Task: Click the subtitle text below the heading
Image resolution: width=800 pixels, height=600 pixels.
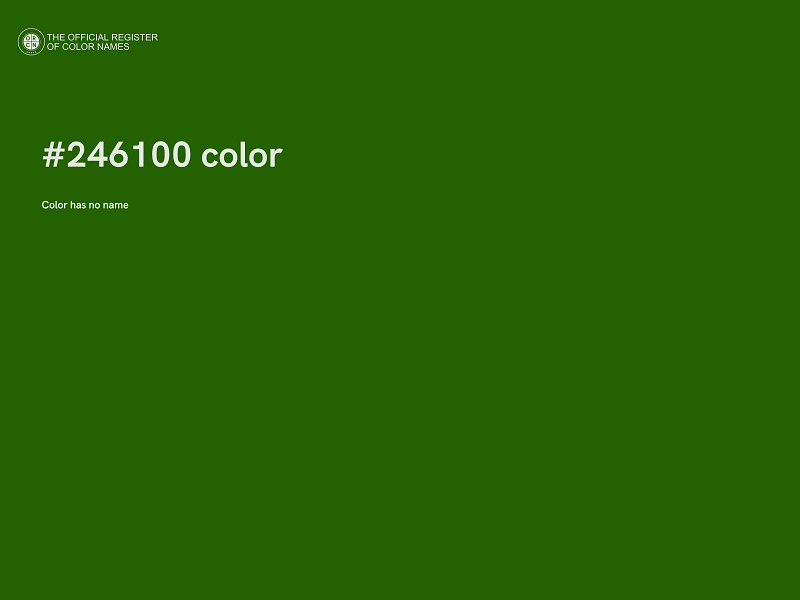Action: click(x=85, y=205)
